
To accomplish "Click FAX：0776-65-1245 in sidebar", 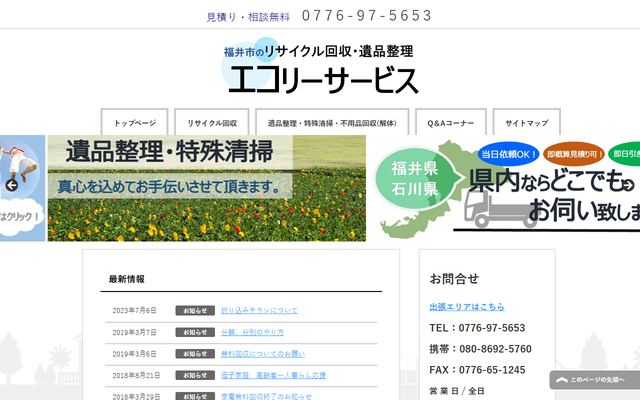I will pyautogui.click(x=477, y=370).
